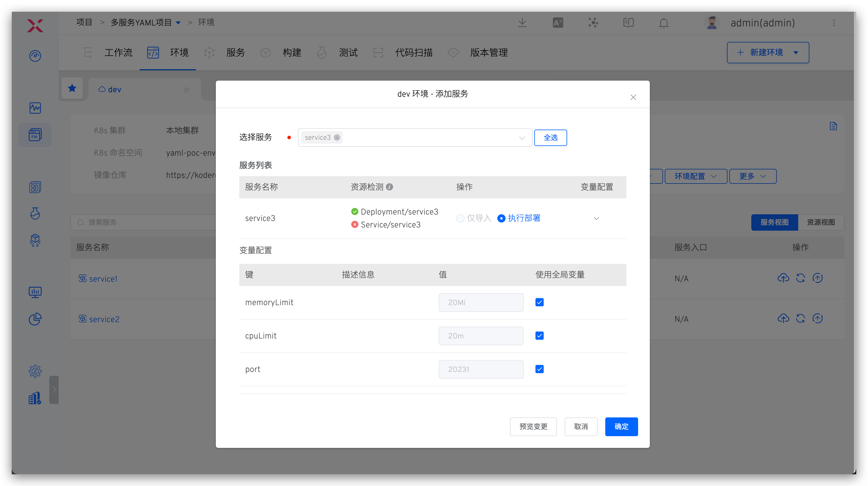Click the download icon in top bar
The height and width of the screenshot is (486, 868).
point(522,23)
